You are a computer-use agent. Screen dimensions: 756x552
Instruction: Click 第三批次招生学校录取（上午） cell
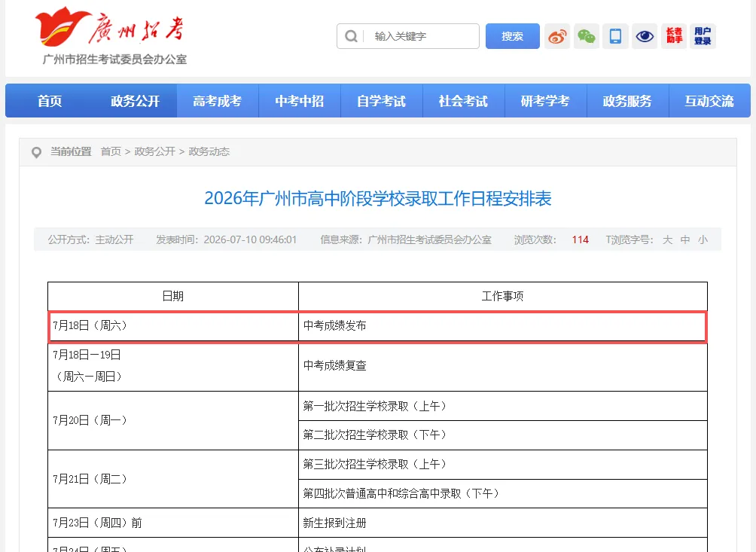[503, 464]
